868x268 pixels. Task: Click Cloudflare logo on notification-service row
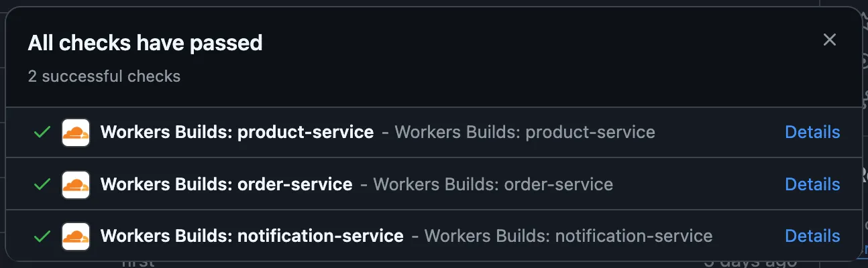76,236
